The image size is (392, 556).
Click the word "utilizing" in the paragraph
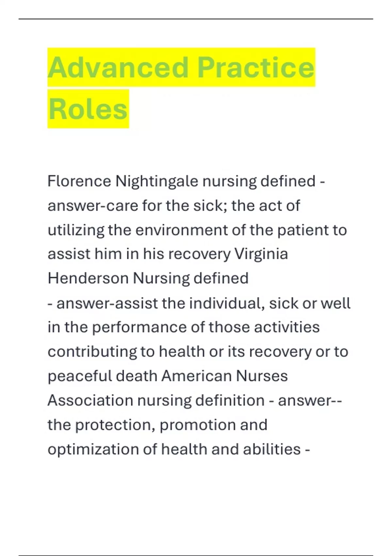[76, 230]
